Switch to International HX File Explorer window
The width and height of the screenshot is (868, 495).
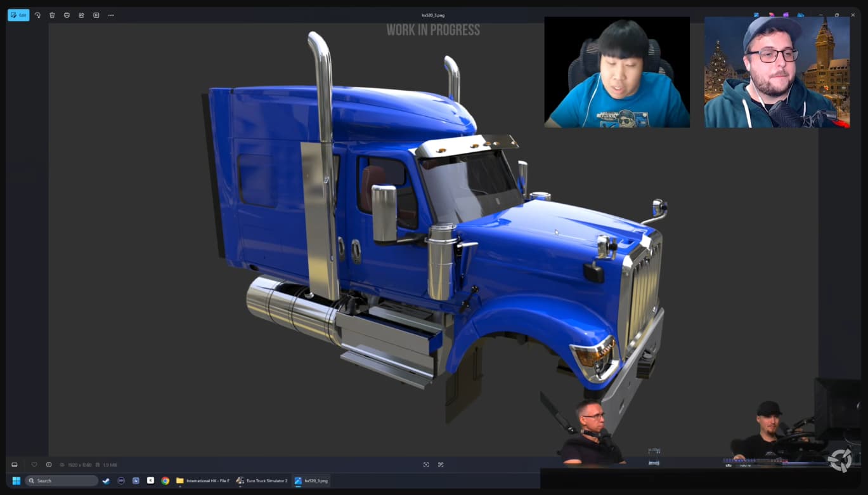pyautogui.click(x=203, y=480)
